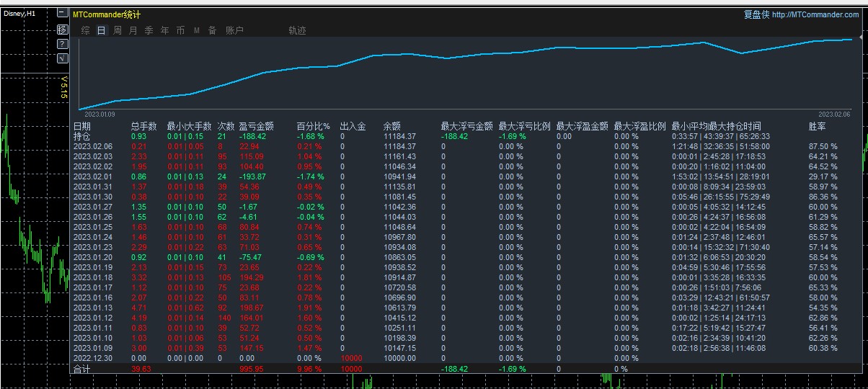The height and width of the screenshot is (389, 868).
Task: Click the 余额 column header
Action: point(391,126)
